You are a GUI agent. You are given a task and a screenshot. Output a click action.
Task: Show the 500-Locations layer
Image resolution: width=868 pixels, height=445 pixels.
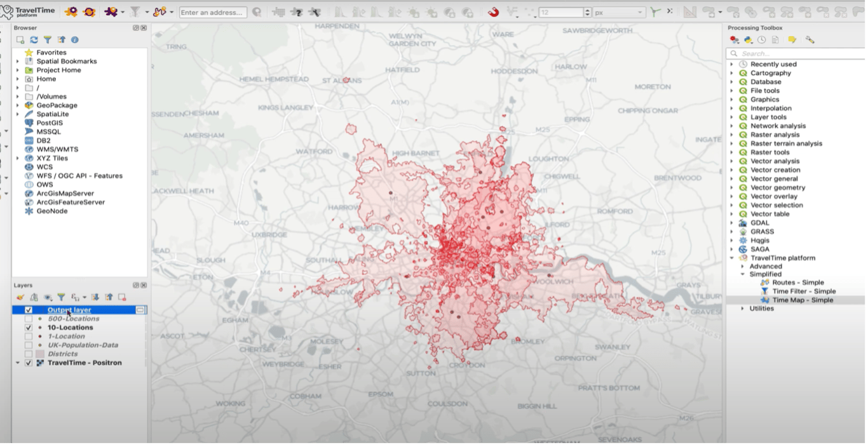click(29, 319)
